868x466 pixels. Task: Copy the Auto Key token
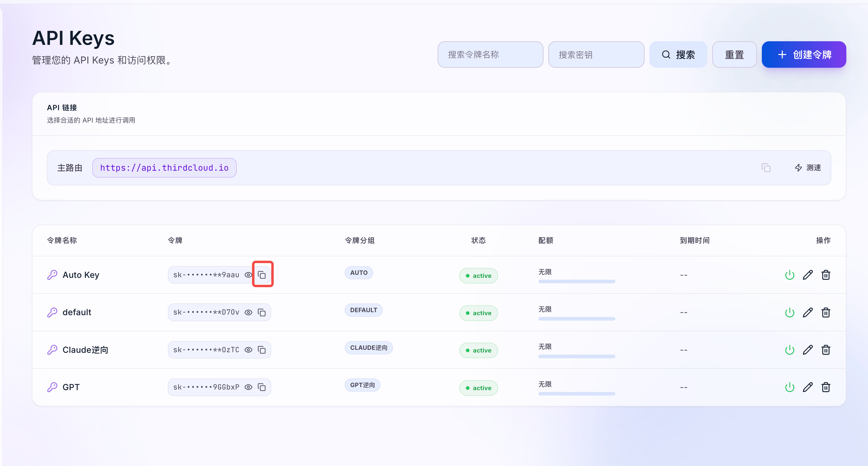pyautogui.click(x=262, y=275)
